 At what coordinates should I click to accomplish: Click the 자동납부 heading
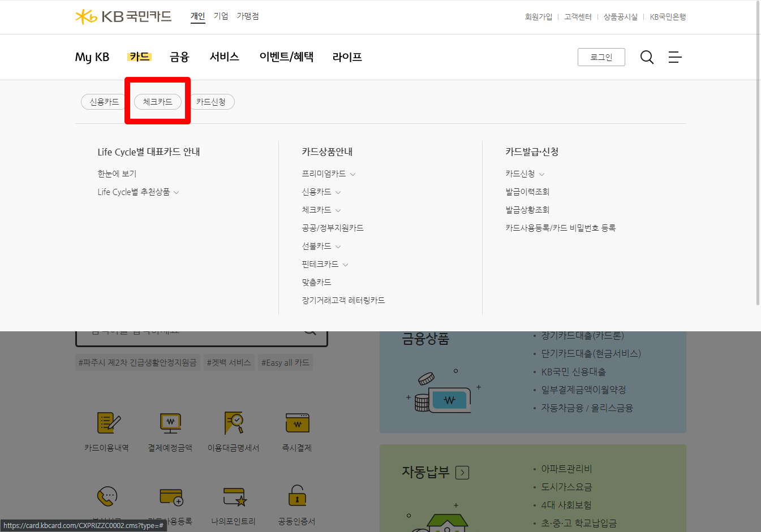pos(425,473)
